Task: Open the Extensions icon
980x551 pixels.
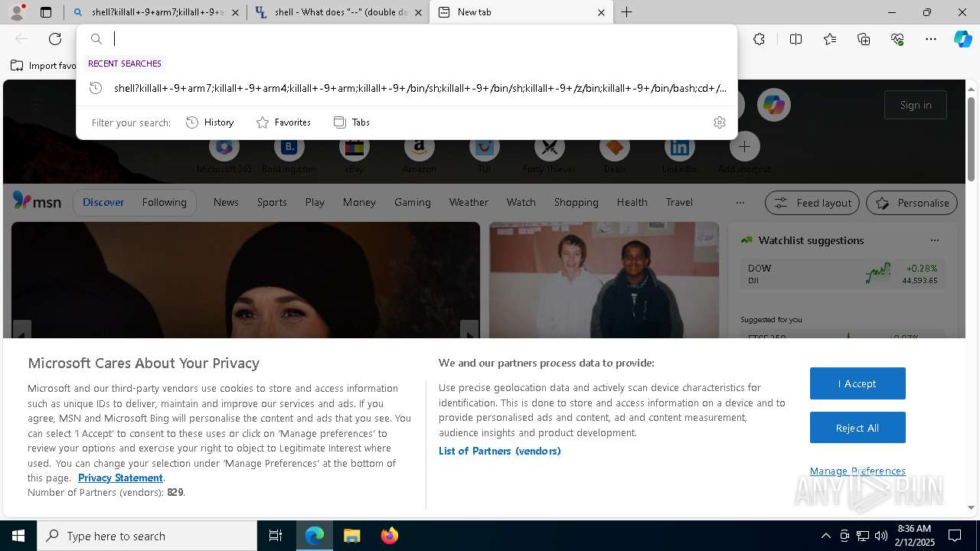Action: [759, 39]
